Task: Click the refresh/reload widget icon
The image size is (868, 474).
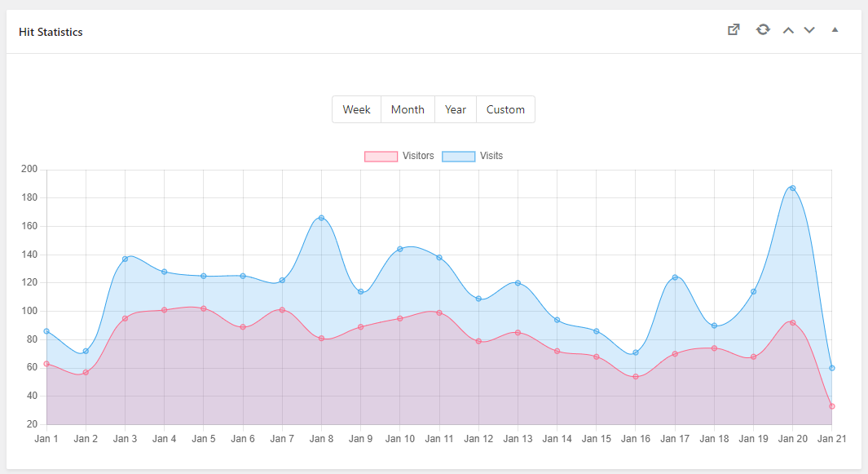Action: (x=763, y=30)
